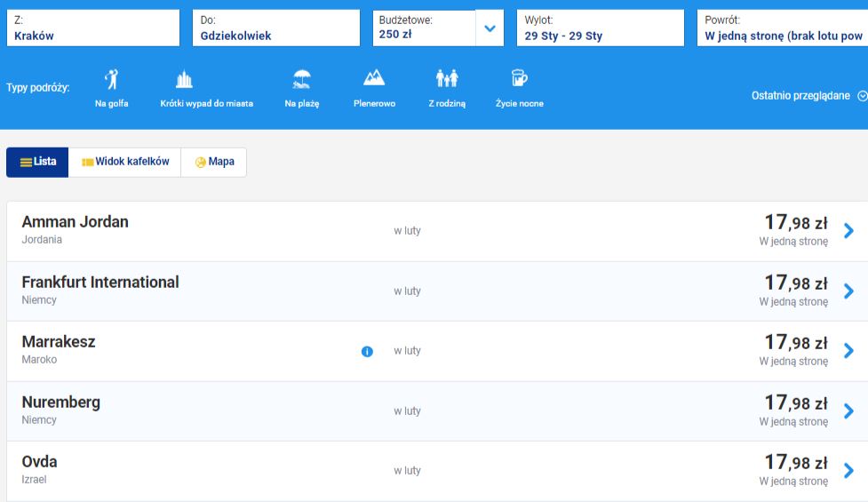Click the 'Maroko' country label
868x502 pixels.
pos(39,360)
